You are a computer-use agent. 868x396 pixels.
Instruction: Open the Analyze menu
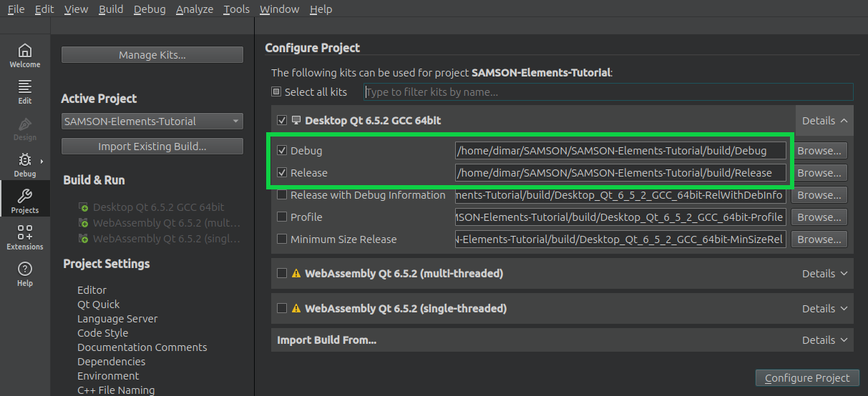pyautogui.click(x=195, y=9)
